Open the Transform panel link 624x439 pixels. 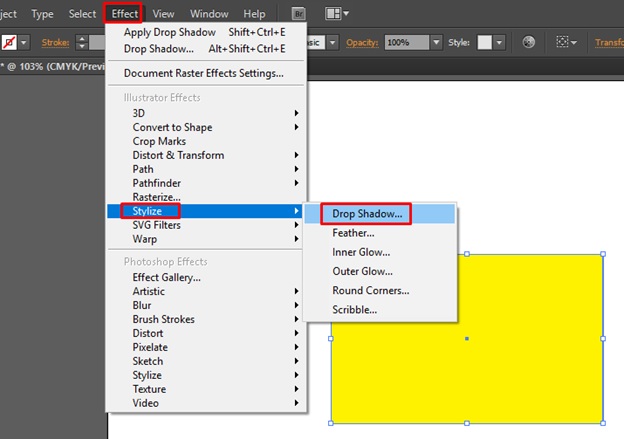pyautogui.click(x=608, y=43)
